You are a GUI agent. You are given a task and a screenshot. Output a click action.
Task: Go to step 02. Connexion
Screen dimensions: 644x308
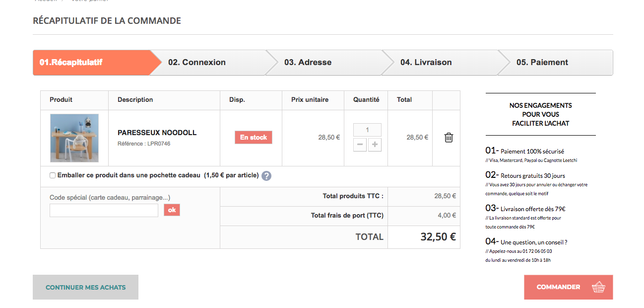click(197, 63)
